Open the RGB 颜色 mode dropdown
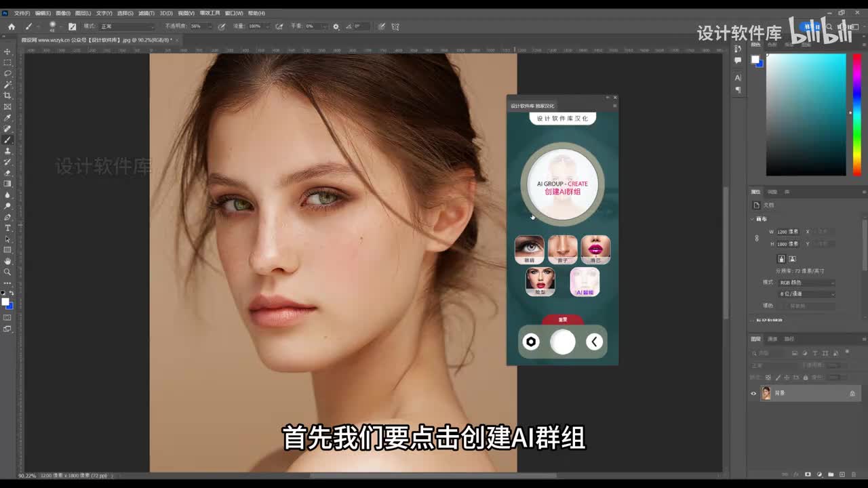868x488 pixels. pos(806,283)
